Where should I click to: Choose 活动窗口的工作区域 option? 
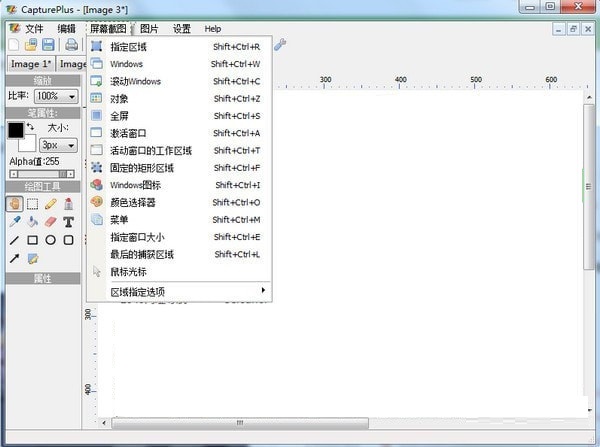[x=179, y=150]
